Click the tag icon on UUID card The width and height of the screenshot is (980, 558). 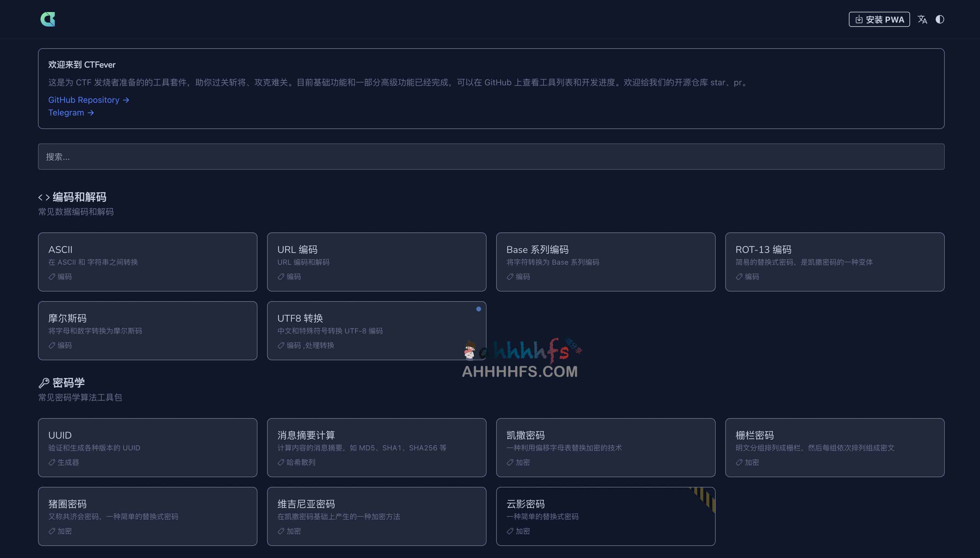(x=52, y=462)
